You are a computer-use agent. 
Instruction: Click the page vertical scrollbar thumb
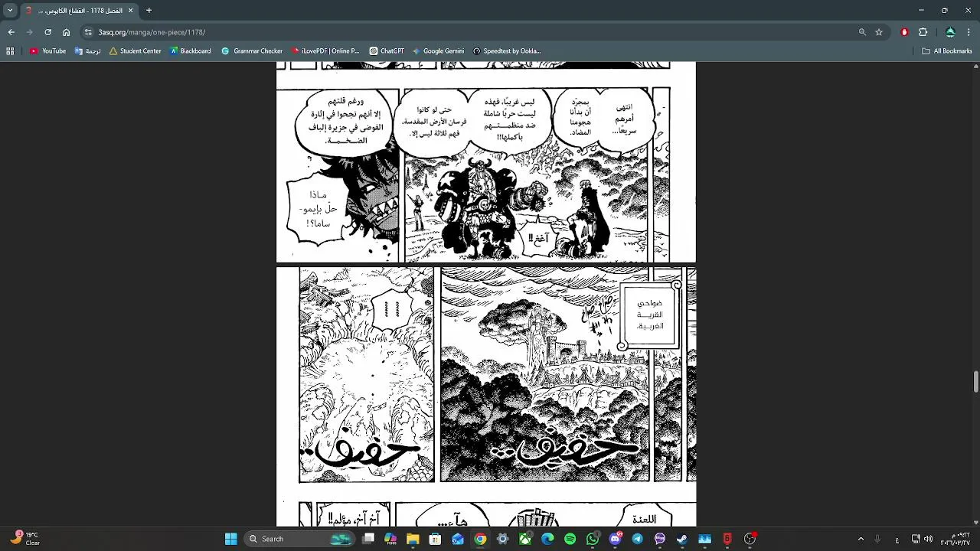[975, 381]
